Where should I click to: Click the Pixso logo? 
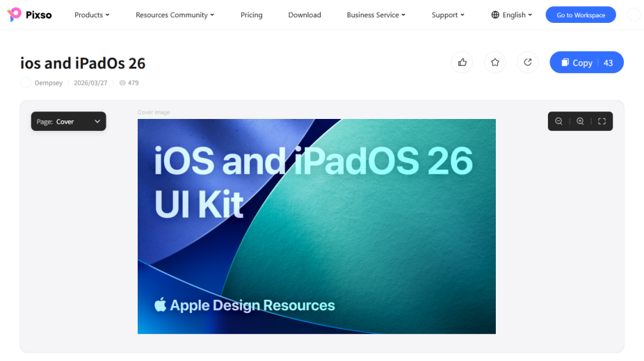pyautogui.click(x=30, y=15)
